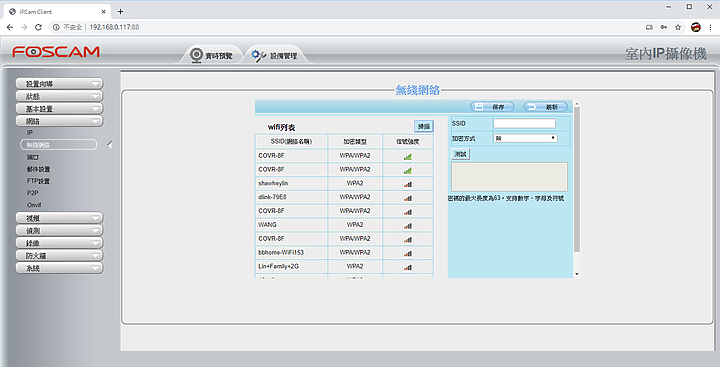Expand the 基本設置 menu
The image size is (720, 367).
[x=59, y=108]
